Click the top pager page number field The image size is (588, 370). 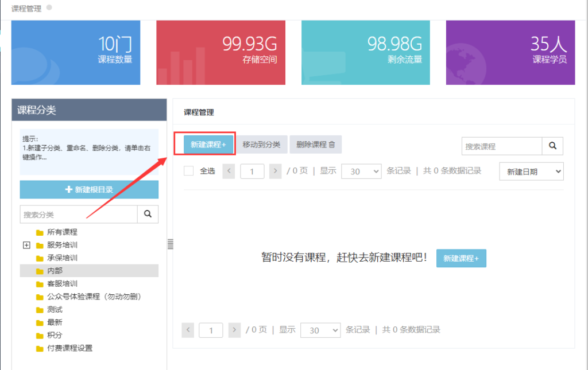coord(252,172)
